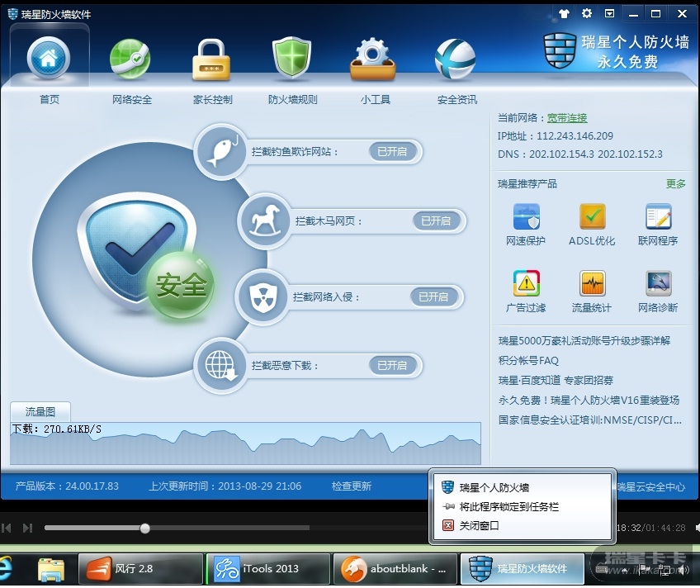Switch to 风行 2.8 taskbar button
Viewport: 700px width, 588px height.
[x=140, y=568]
